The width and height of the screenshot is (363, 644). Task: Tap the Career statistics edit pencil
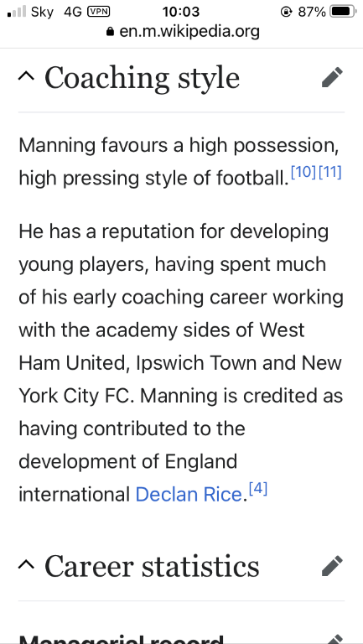332,566
